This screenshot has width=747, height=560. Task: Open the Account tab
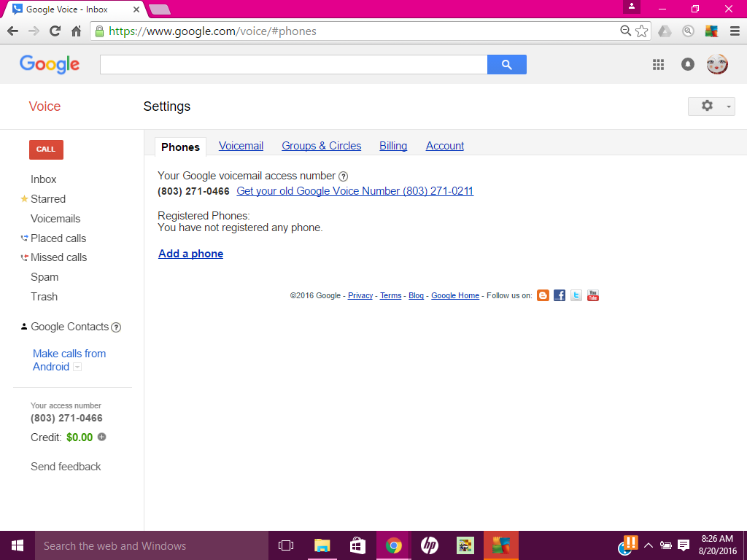(x=445, y=146)
